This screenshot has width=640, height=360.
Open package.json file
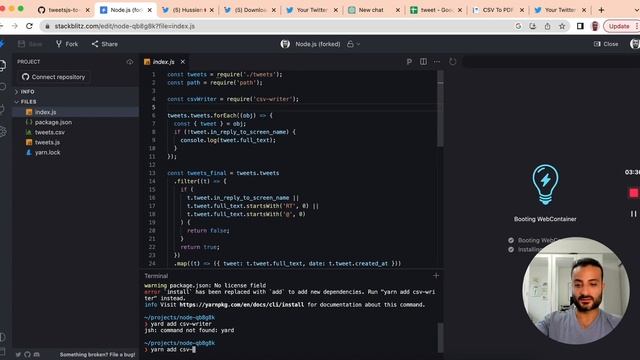tap(53, 122)
